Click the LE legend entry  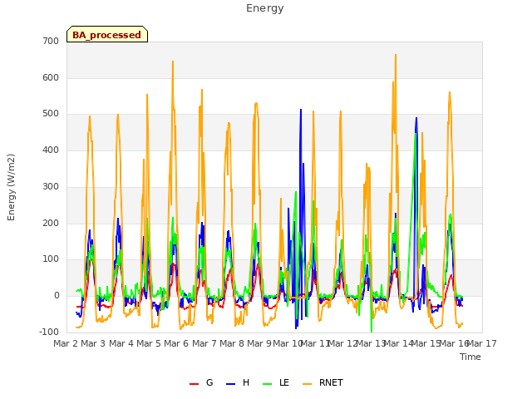276,382
